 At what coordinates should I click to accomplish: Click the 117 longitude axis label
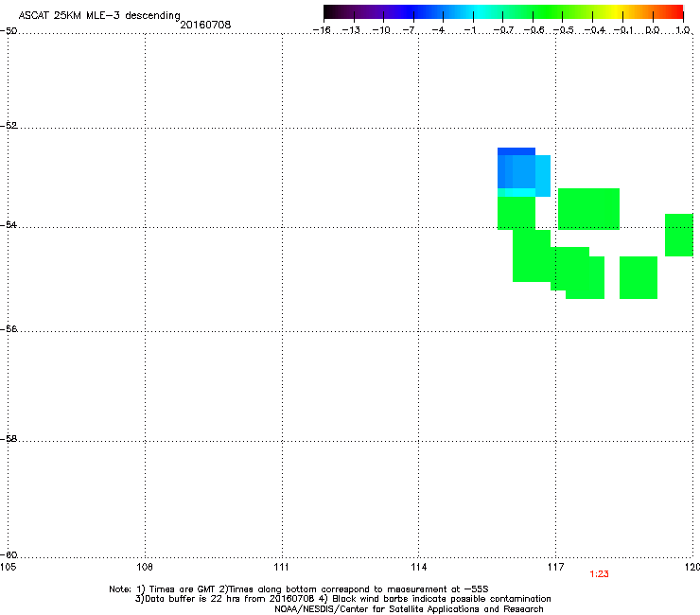point(555,567)
